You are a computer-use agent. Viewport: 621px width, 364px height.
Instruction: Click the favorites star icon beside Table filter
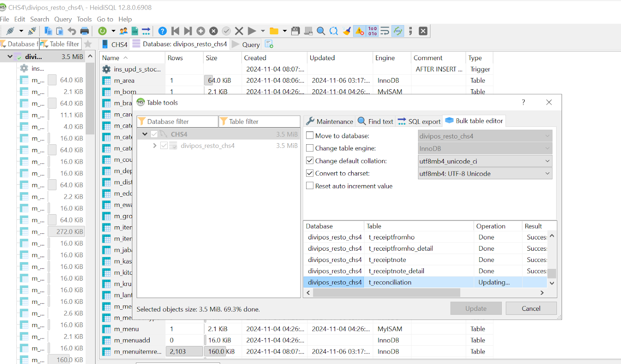click(88, 44)
